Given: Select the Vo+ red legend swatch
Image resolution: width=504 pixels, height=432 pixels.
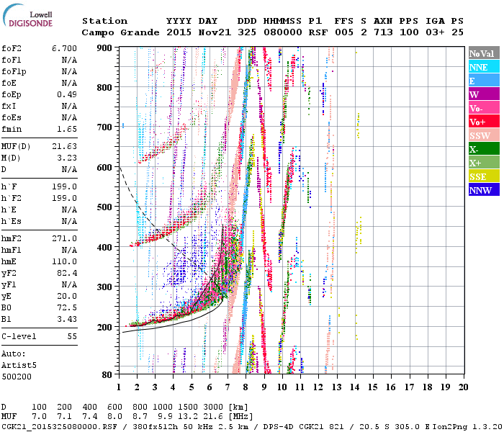Looking at the screenshot, I should (484, 122).
